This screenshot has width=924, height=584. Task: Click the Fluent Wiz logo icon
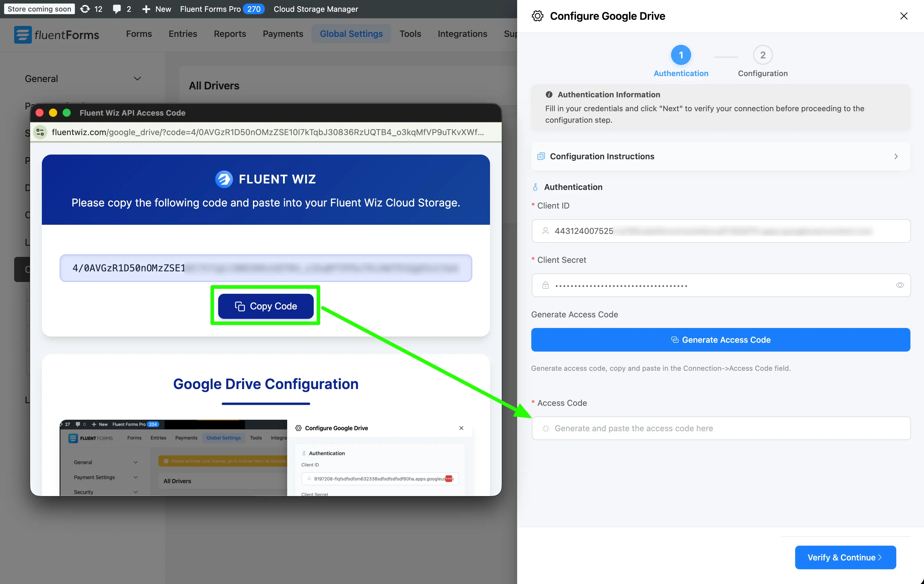(x=224, y=179)
